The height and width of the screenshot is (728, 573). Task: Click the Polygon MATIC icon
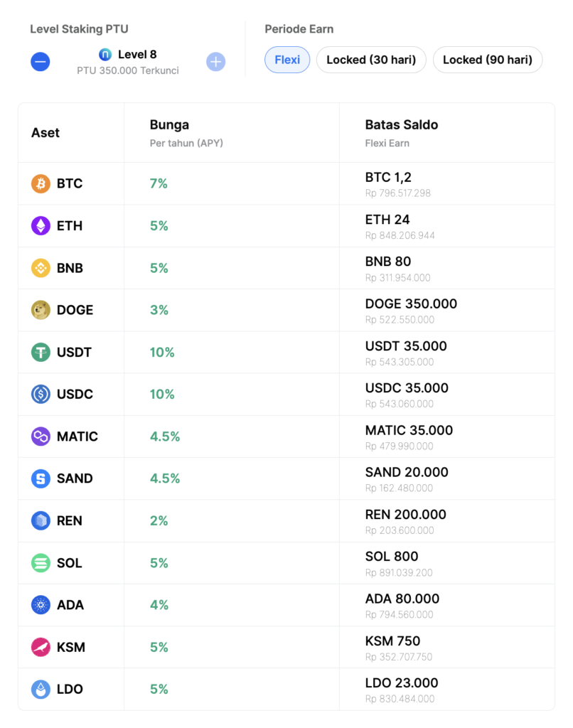pos(41,437)
